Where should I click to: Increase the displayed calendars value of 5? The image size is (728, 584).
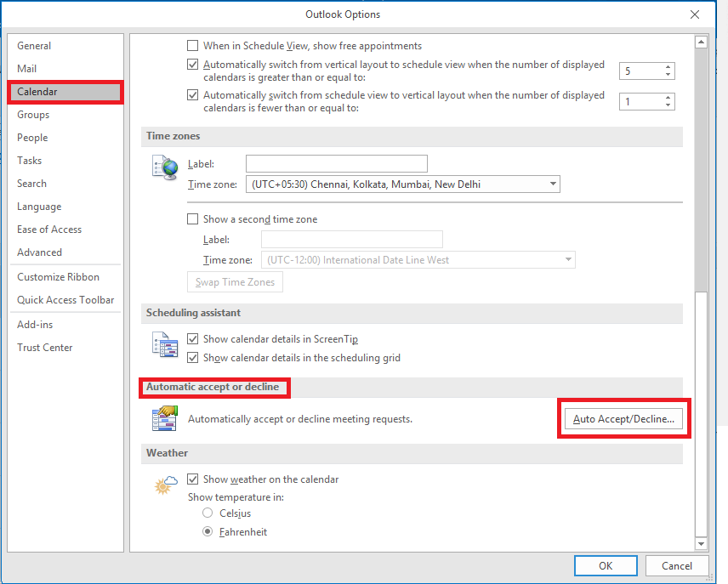pyautogui.click(x=668, y=67)
